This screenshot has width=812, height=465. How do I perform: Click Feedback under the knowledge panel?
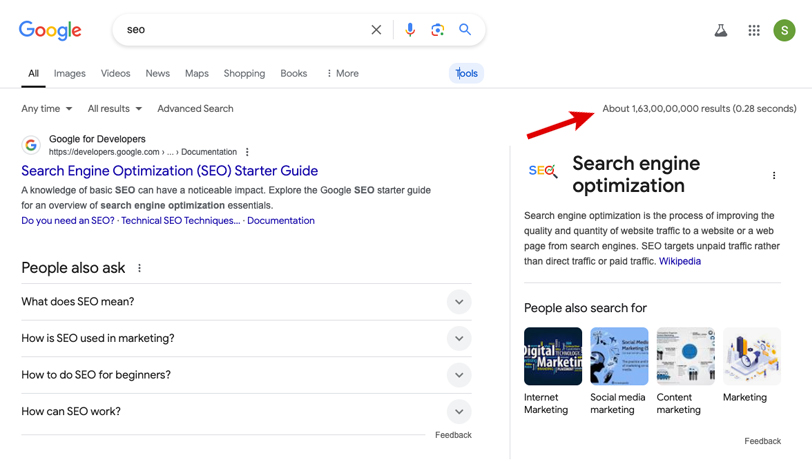point(762,441)
